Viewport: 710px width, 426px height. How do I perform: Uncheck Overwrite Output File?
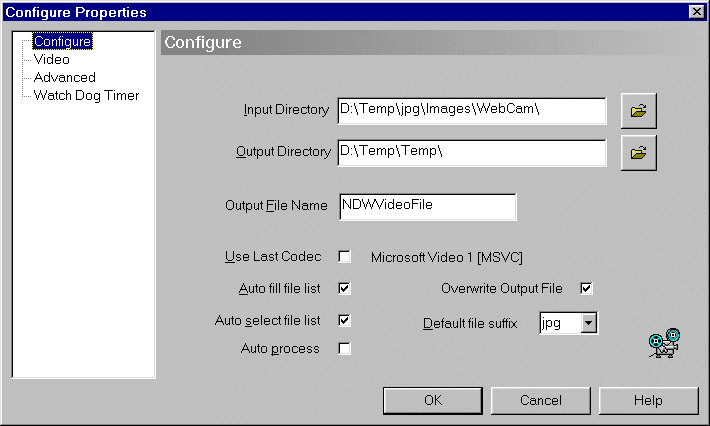[x=586, y=288]
